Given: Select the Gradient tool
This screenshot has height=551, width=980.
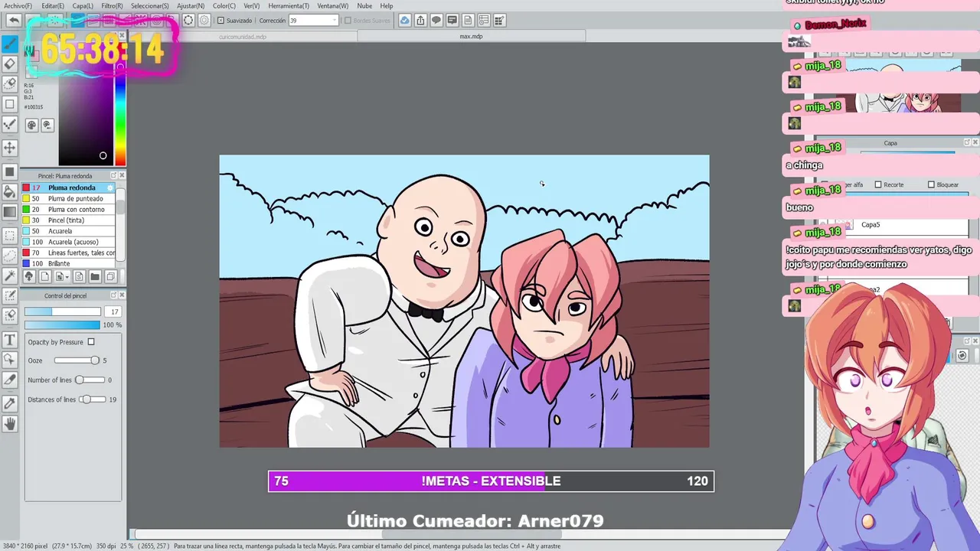Looking at the screenshot, I should tap(10, 212).
